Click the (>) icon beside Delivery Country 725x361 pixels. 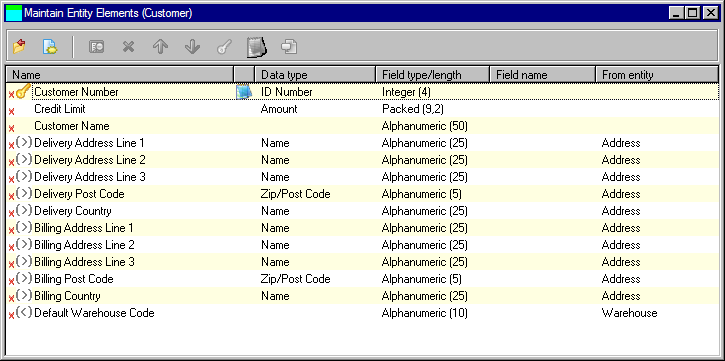point(24,211)
